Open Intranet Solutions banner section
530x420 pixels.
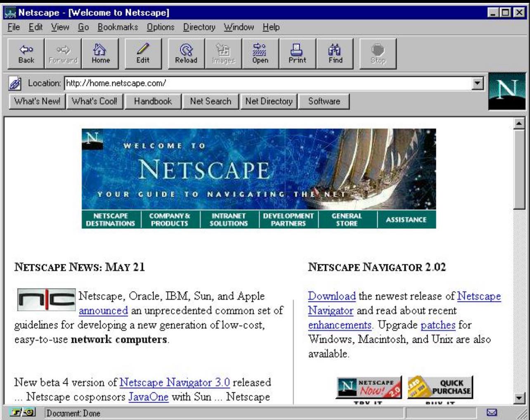click(229, 220)
